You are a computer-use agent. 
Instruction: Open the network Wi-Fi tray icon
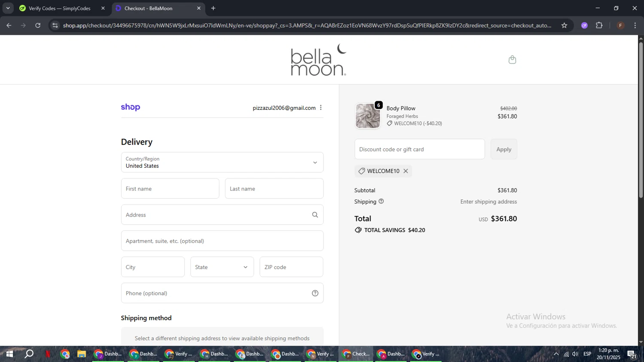[566, 354]
